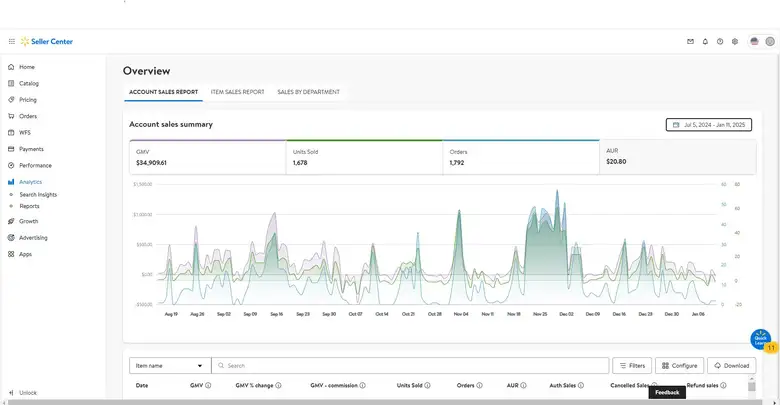Toggle the Units Sold metric card
The width and height of the screenshot is (780, 405).
364,156
